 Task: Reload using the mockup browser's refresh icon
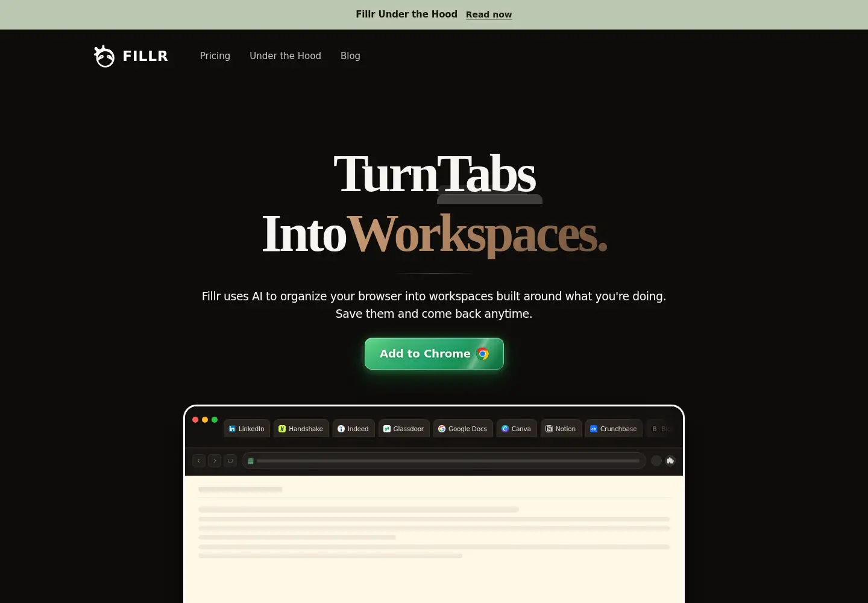coord(230,461)
